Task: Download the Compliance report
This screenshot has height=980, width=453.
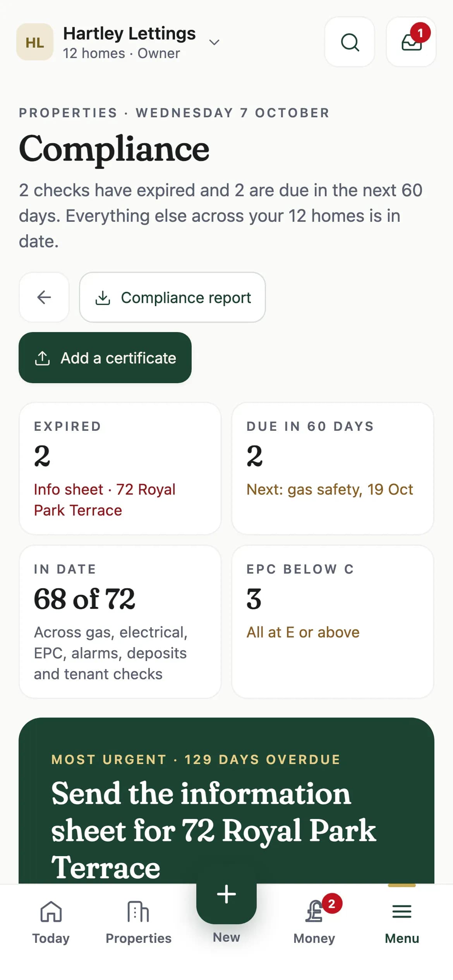Action: click(x=172, y=297)
